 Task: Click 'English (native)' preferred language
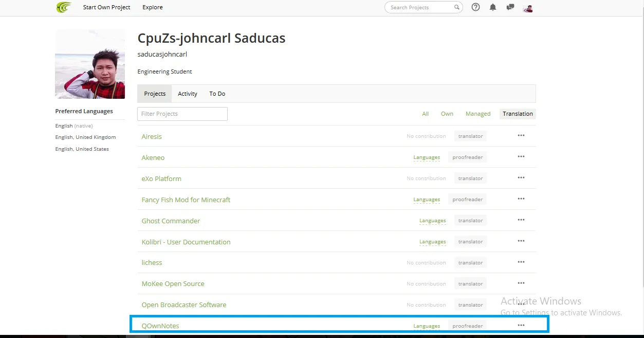point(74,126)
